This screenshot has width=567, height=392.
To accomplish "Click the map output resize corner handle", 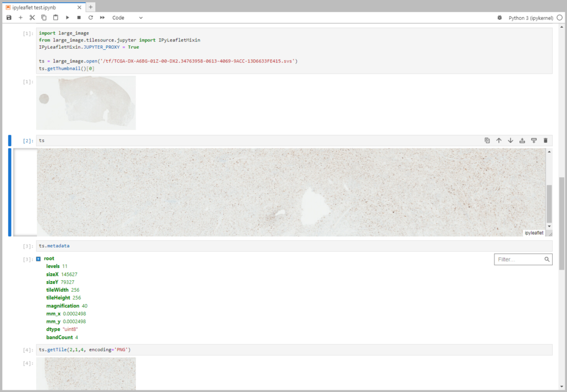I will pyautogui.click(x=550, y=234).
